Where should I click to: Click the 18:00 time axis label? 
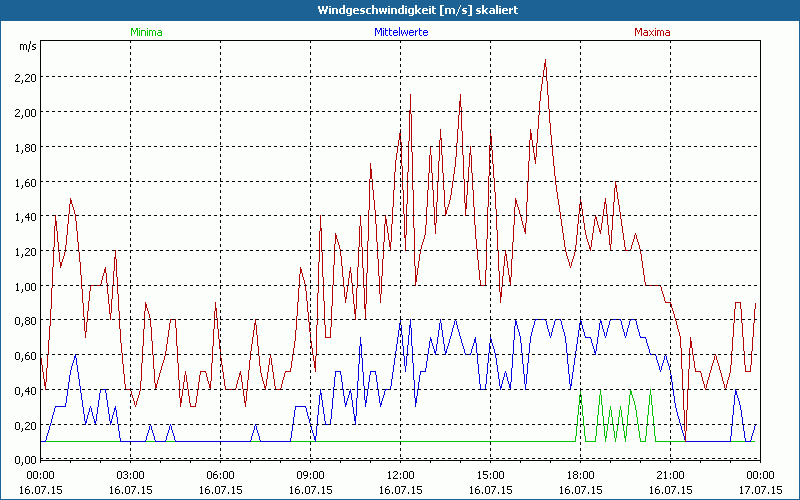pyautogui.click(x=580, y=475)
